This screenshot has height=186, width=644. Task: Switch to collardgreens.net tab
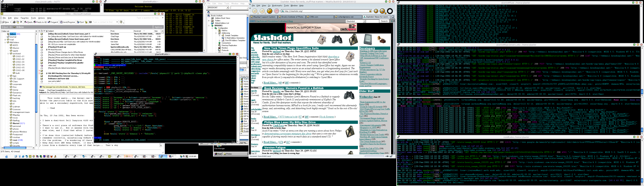(348, 17)
